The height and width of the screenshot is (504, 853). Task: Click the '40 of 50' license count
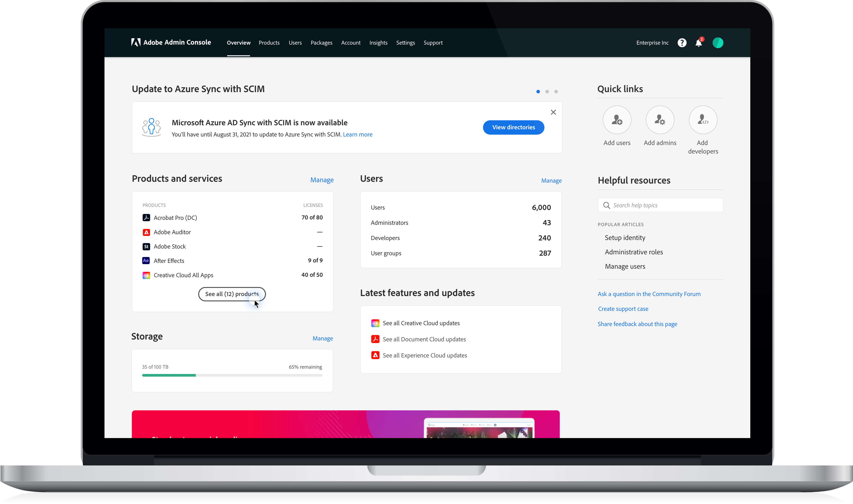click(x=312, y=275)
